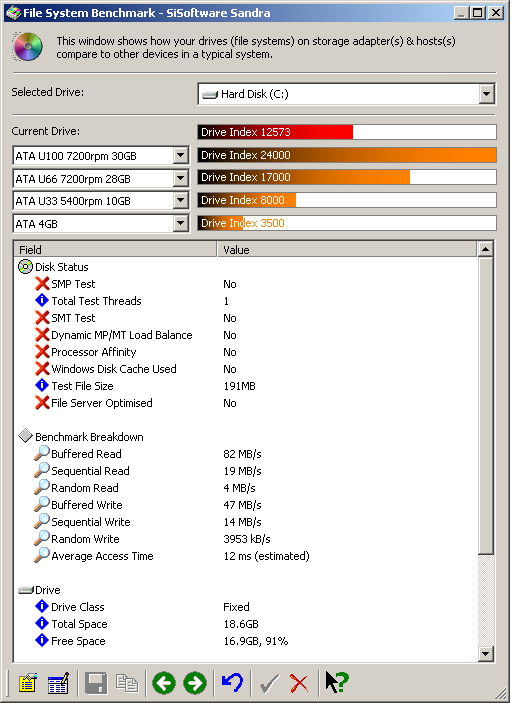
Task: Go back with the green left arrow
Action: pyautogui.click(x=164, y=683)
